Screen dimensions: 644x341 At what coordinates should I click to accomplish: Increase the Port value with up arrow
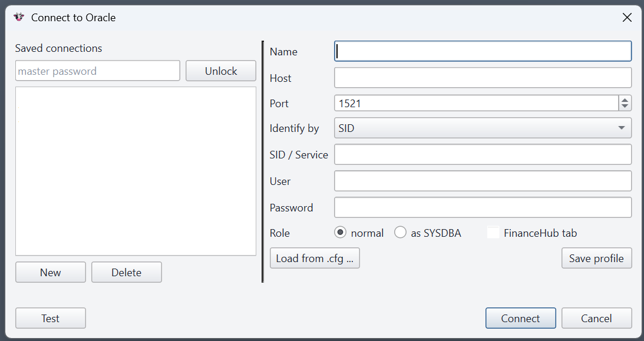(x=625, y=100)
